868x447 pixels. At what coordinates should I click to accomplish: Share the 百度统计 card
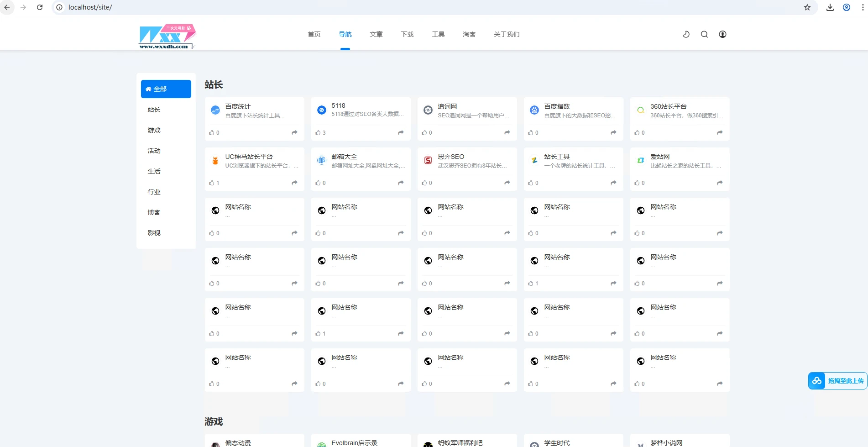[x=294, y=133]
